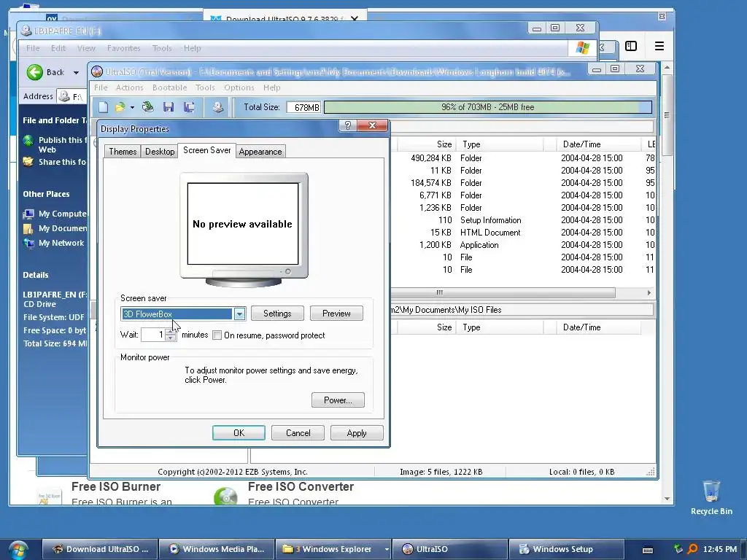This screenshot has width=747, height=560.
Task: Click Apply in Display Properties
Action: pos(357,433)
